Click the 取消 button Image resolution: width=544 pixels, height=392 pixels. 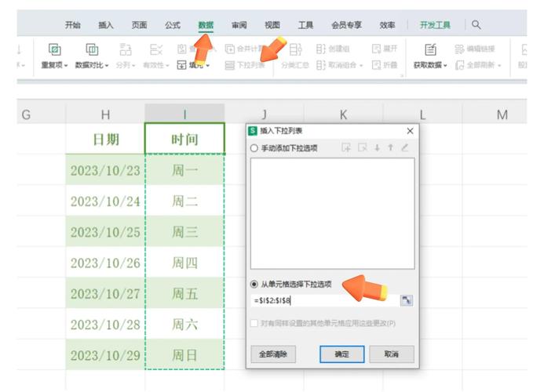point(392,354)
